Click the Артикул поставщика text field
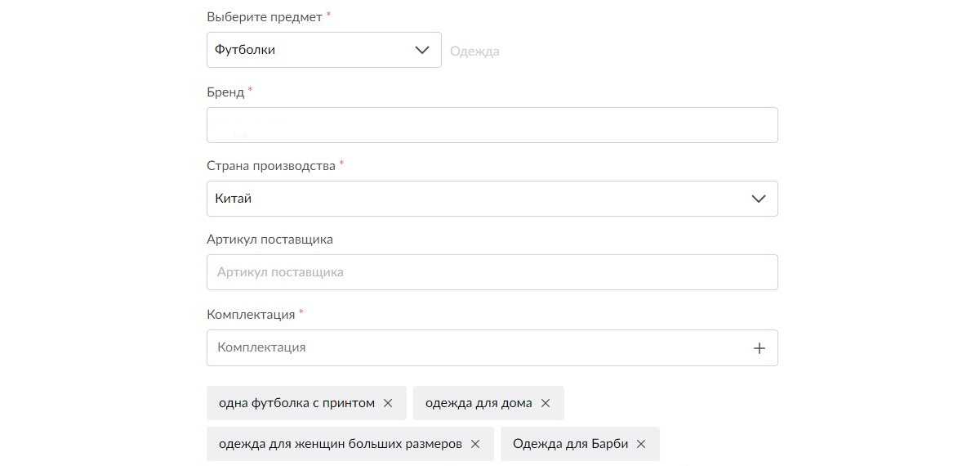Image resolution: width=980 pixels, height=466 pixels. 492,272
